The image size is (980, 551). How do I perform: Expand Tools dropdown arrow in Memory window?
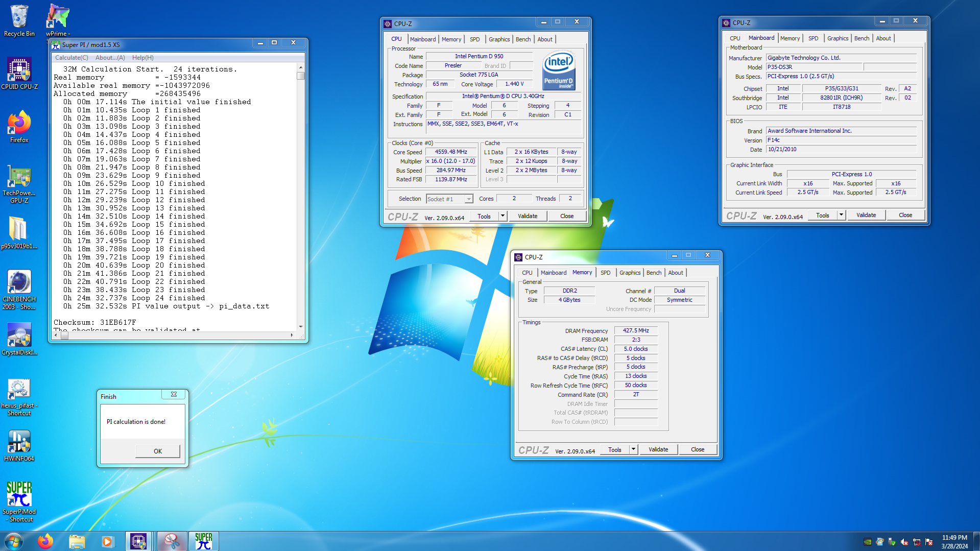coord(633,449)
